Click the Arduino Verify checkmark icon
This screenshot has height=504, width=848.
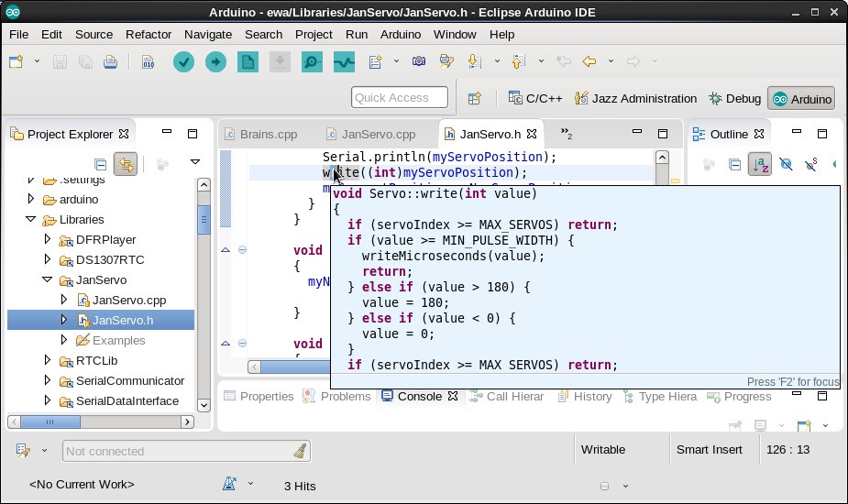(183, 62)
